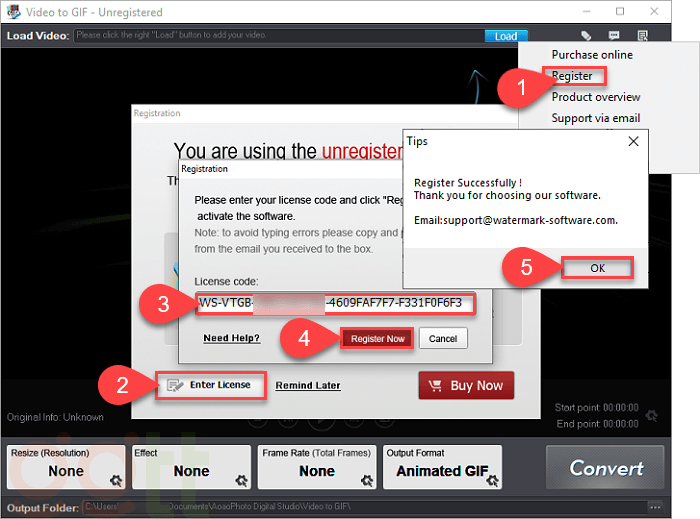
Task: Select Product overview menu entry
Action: (x=596, y=97)
